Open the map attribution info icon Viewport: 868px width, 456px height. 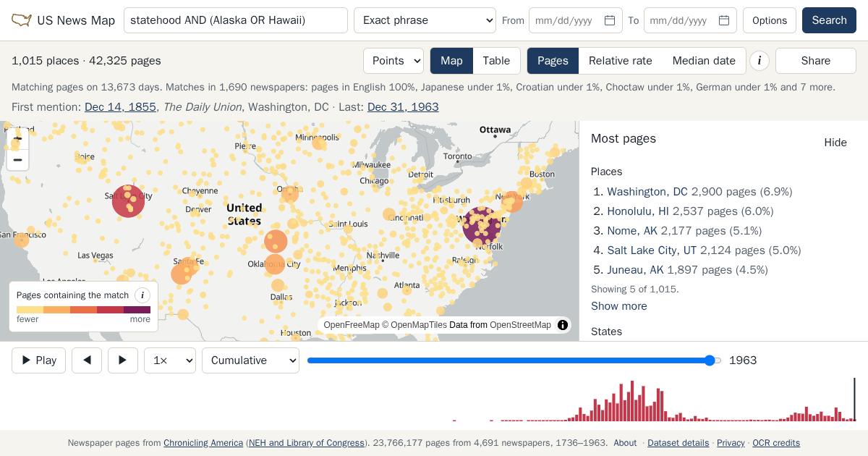563,325
